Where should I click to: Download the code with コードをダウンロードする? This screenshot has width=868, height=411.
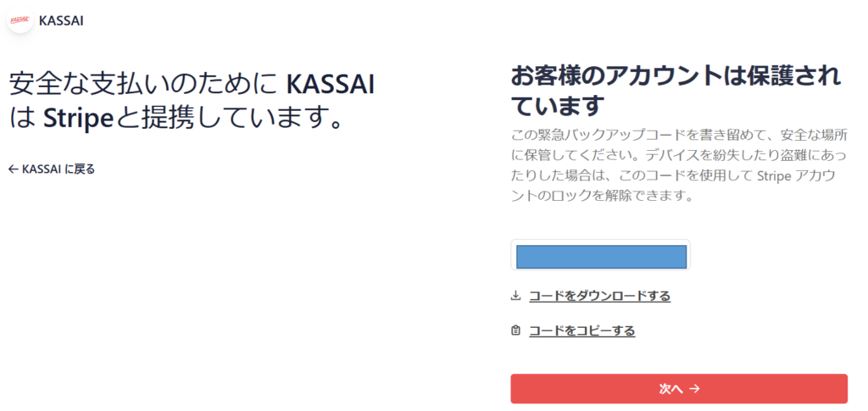pos(599,296)
